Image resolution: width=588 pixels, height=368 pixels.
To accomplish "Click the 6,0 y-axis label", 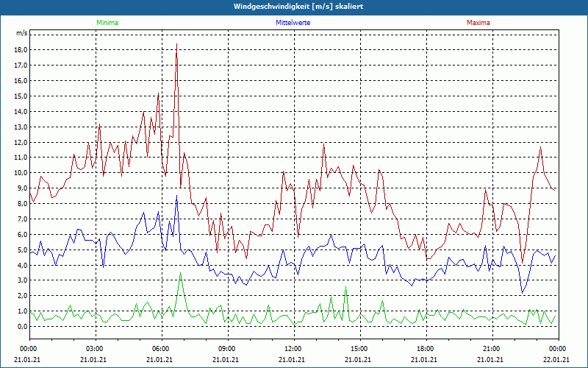I will pyautogui.click(x=23, y=234).
